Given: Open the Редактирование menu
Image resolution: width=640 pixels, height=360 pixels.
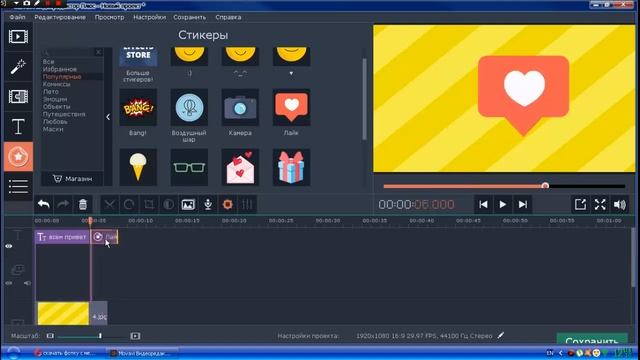Looking at the screenshot, I should coord(60,17).
